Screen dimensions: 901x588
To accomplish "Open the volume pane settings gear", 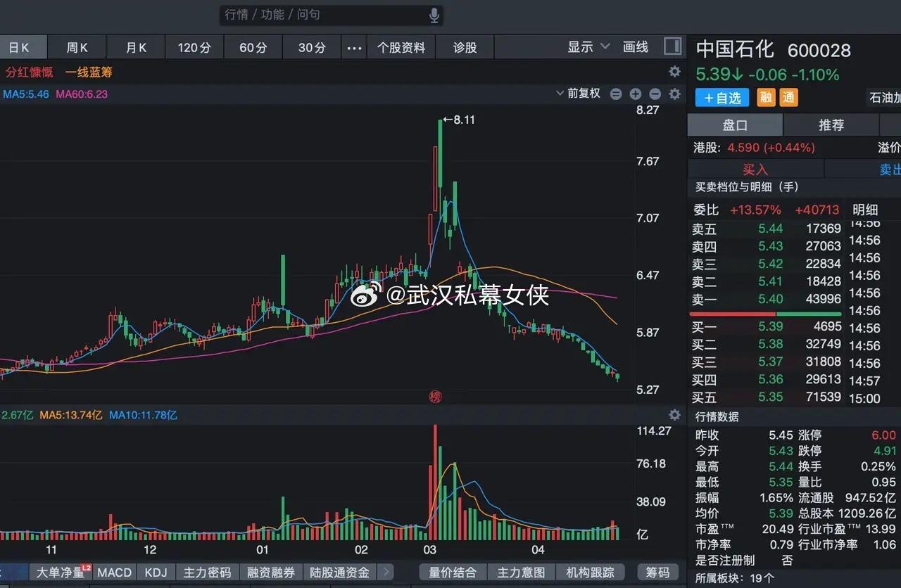I will [674, 416].
